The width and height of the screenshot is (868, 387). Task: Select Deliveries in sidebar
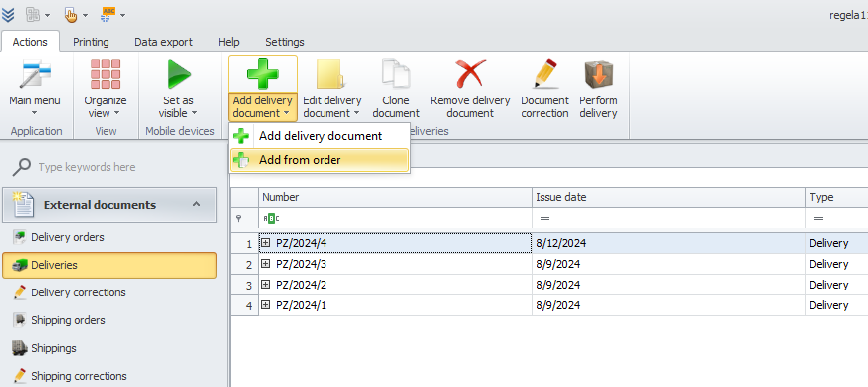pos(109,265)
